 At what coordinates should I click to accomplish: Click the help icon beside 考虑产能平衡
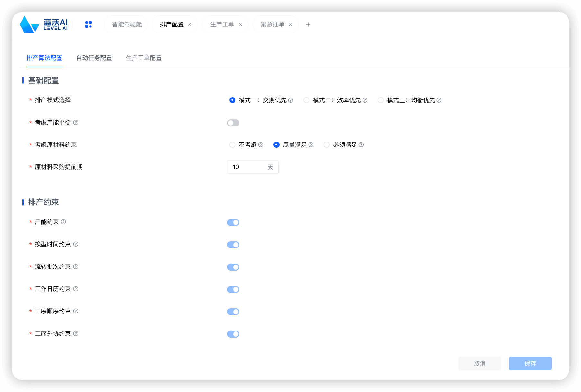coord(76,122)
